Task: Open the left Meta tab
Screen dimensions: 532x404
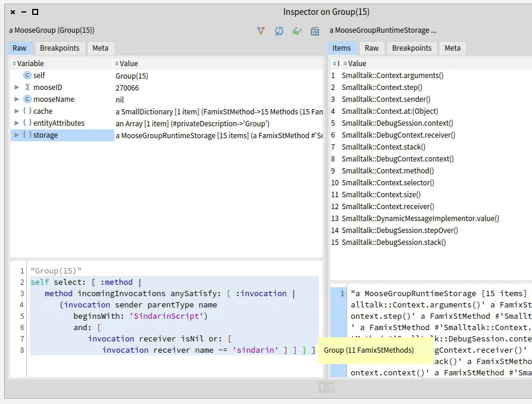Action: (100, 48)
